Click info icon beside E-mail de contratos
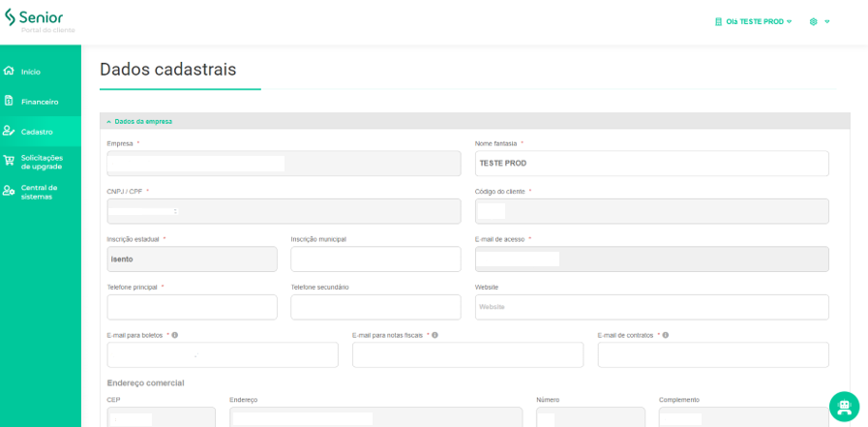Image resolution: width=868 pixels, height=427 pixels. click(x=666, y=335)
